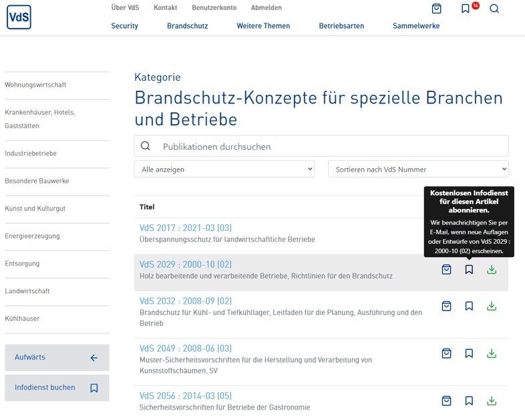Add VdS 2032 to shopping cart

coord(447,306)
